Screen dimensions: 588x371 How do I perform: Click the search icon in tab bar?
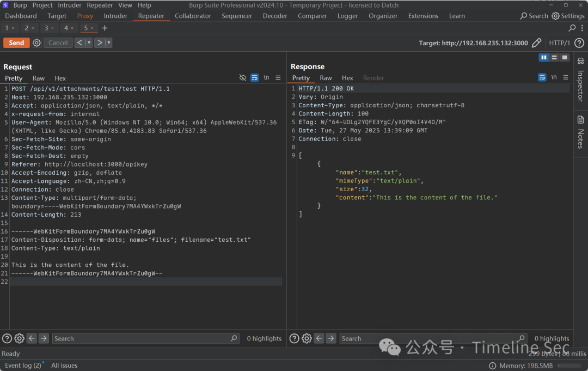572,28
